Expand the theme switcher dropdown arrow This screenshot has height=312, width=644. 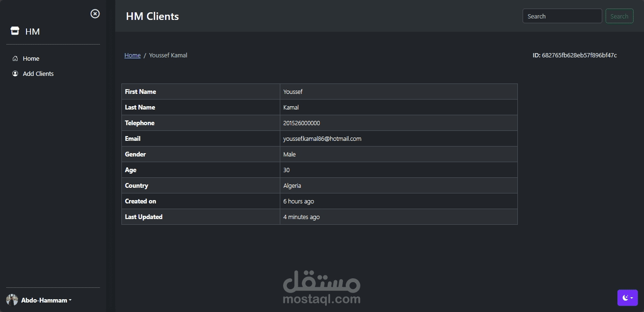point(632,298)
